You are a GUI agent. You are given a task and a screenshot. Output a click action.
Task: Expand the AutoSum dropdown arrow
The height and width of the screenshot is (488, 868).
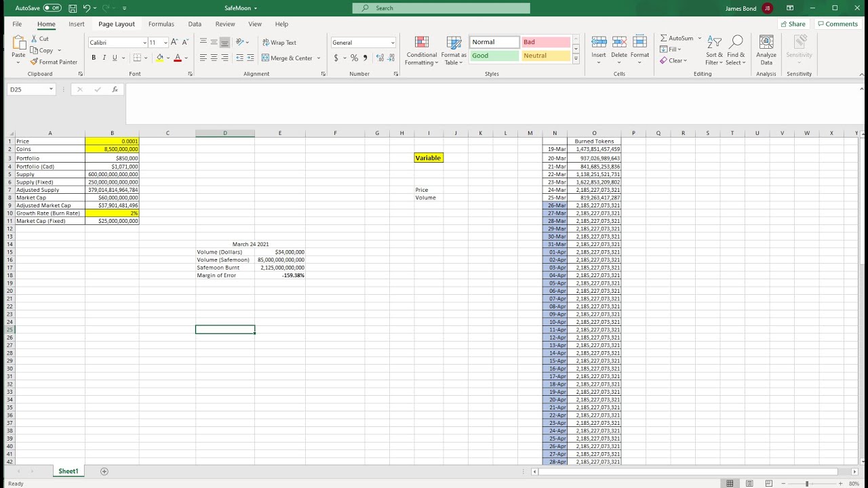click(x=700, y=38)
